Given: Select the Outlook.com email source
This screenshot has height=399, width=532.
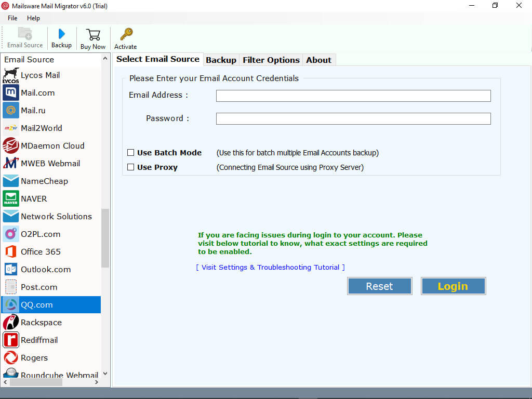Looking at the screenshot, I should pos(44,269).
